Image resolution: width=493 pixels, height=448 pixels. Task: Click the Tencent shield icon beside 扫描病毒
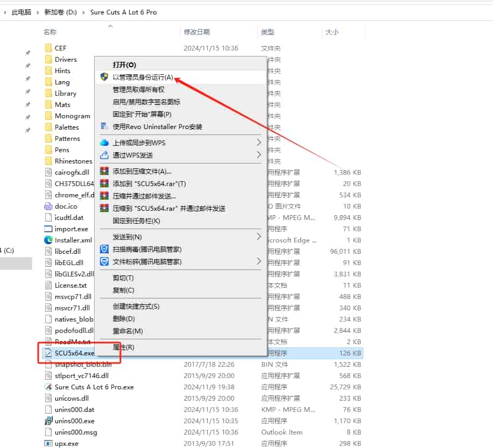coord(104,249)
